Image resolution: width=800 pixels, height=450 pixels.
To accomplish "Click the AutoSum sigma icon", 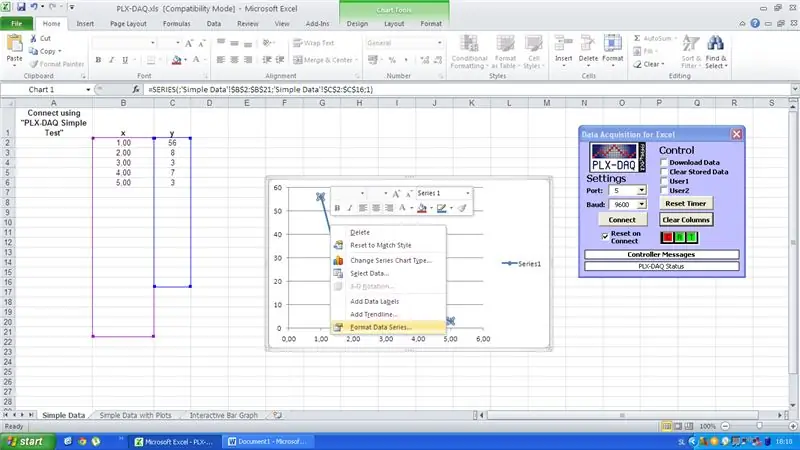I will click(x=637, y=38).
